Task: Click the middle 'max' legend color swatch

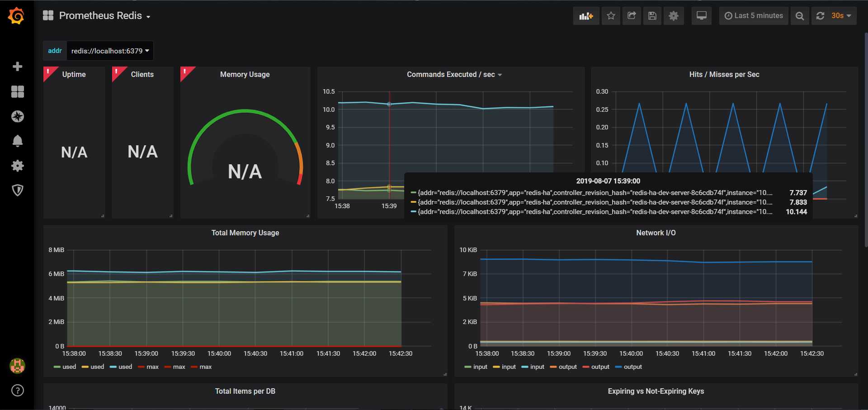Action: (x=168, y=367)
